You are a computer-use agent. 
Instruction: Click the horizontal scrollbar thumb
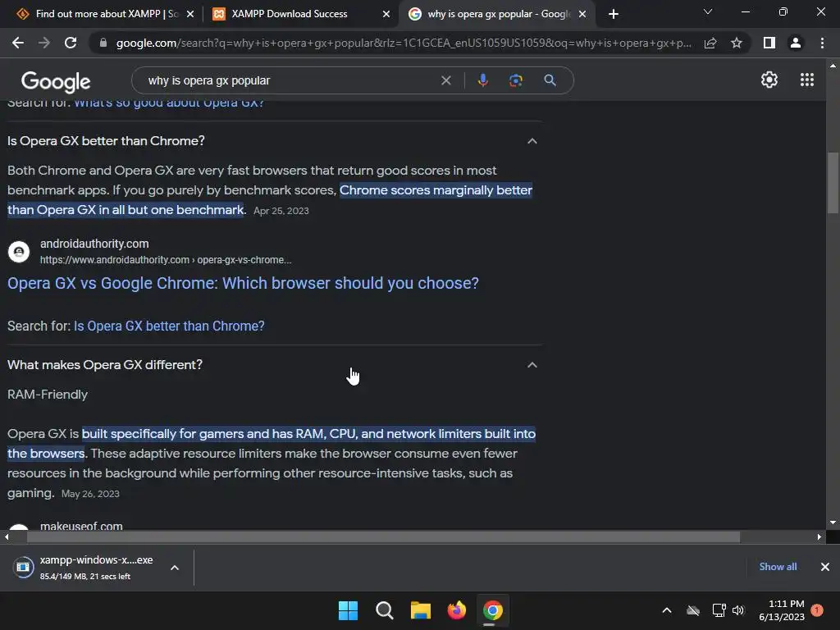coord(383,536)
